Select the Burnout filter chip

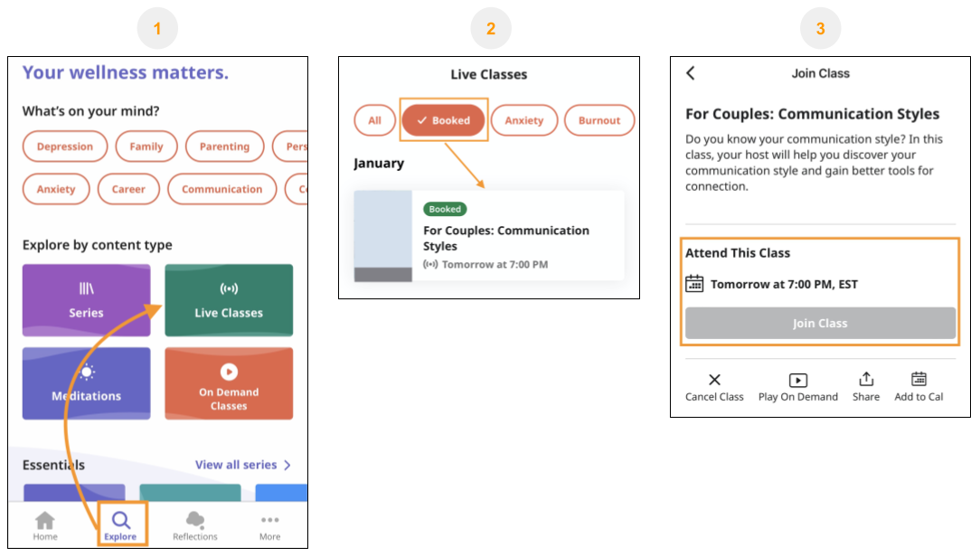(599, 120)
